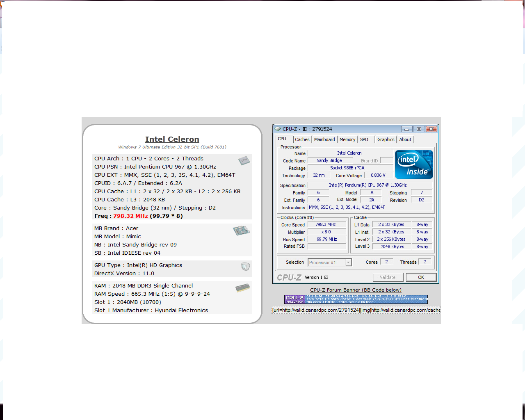Click the Core Voltage field 0.836 V
525x420 pixels.
coord(379,176)
